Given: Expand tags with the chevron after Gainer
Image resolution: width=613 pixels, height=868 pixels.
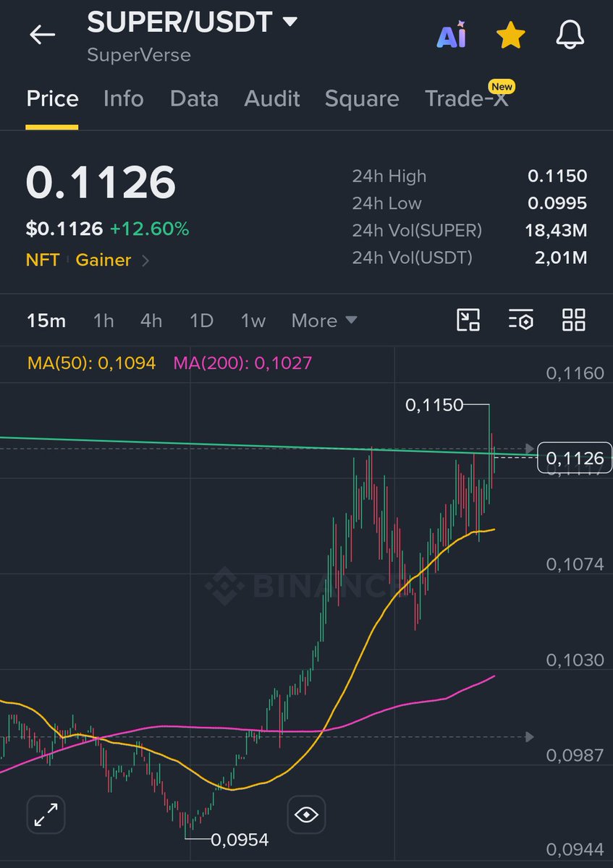Looking at the screenshot, I should click(x=145, y=260).
